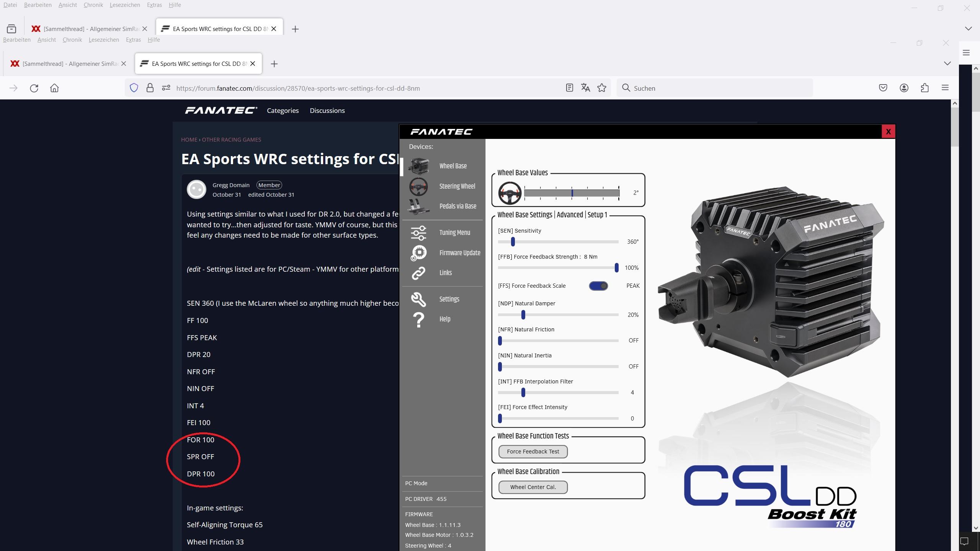
Task: Click Wheel Center Cal. button
Action: point(533,487)
